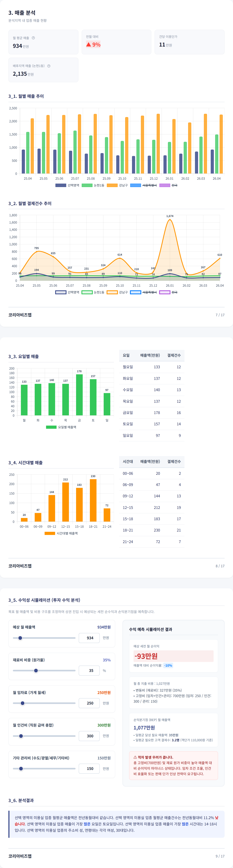
Task: Click the 1,674 peak data label
Action: coord(170,216)
